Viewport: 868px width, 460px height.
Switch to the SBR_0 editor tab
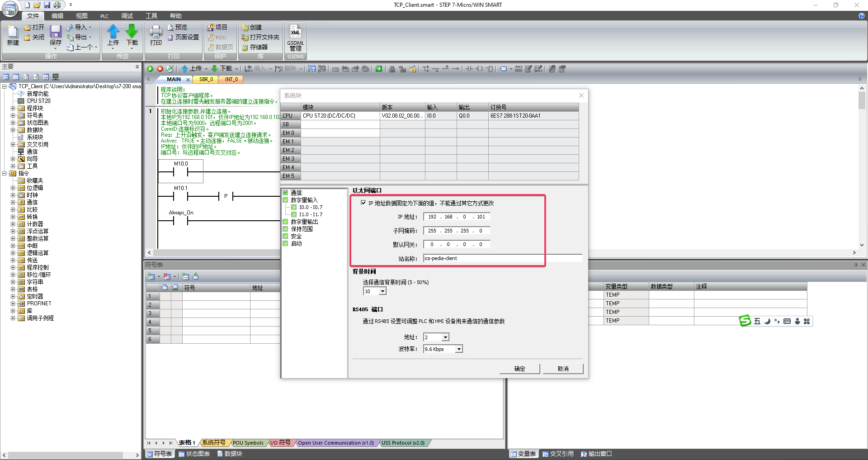(x=206, y=79)
